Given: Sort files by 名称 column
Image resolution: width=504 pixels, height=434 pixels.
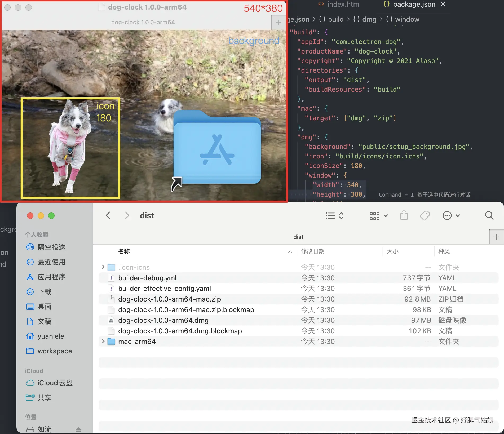Looking at the screenshot, I should pyautogui.click(x=124, y=251).
